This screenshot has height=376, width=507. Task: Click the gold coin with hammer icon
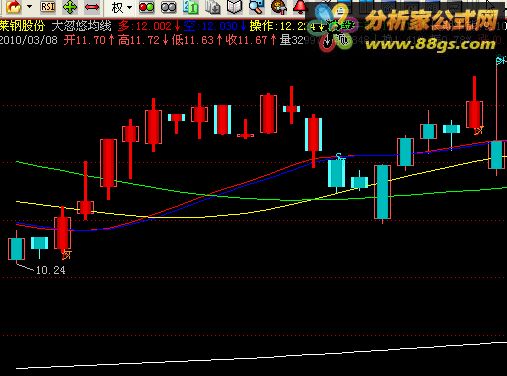(x=279, y=7)
